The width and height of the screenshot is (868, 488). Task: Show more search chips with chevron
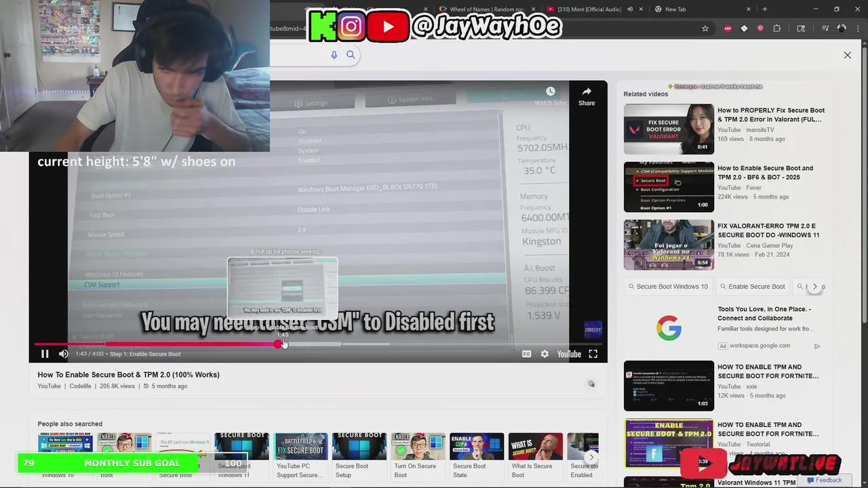pyautogui.click(x=815, y=287)
